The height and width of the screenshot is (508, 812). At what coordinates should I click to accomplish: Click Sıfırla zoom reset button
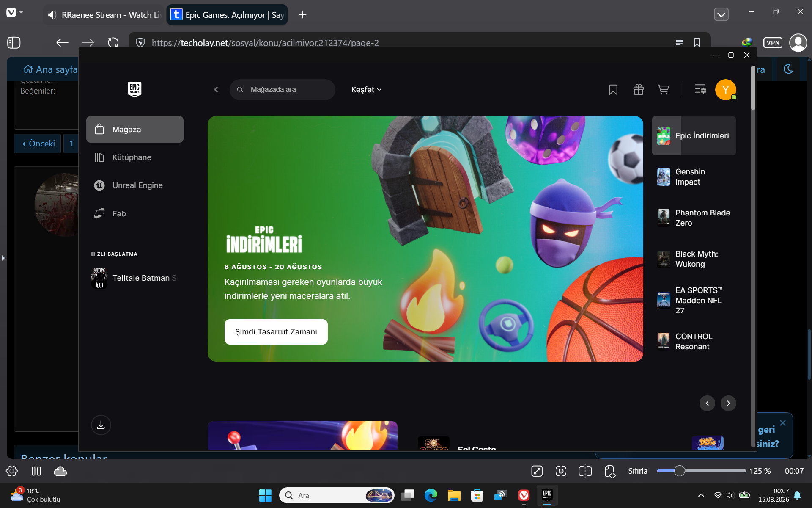[638, 471]
